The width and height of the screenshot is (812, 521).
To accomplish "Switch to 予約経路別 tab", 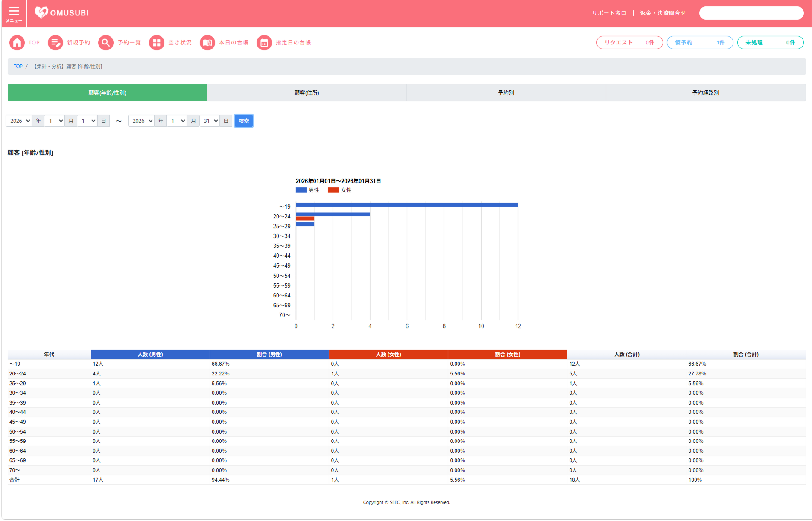I will click(x=706, y=93).
